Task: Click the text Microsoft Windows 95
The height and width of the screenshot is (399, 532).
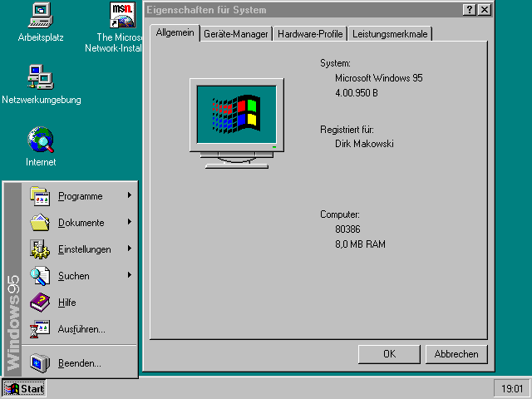Action: click(x=379, y=78)
